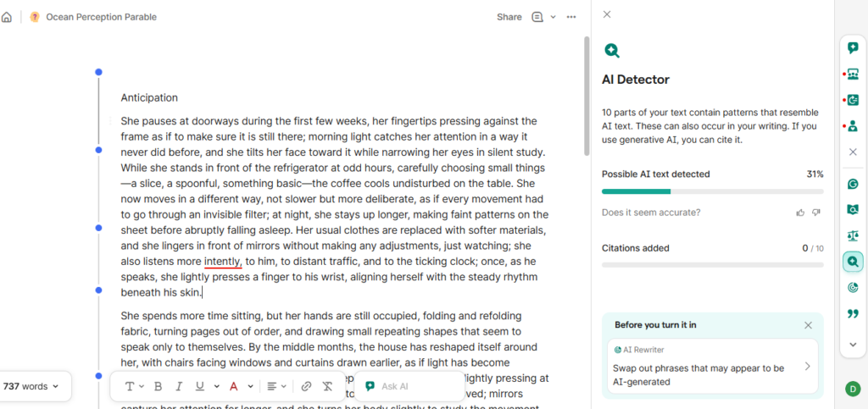Screen dimensions: 868x409
Task: Dismiss the Before you turn it in card
Action: 808,325
